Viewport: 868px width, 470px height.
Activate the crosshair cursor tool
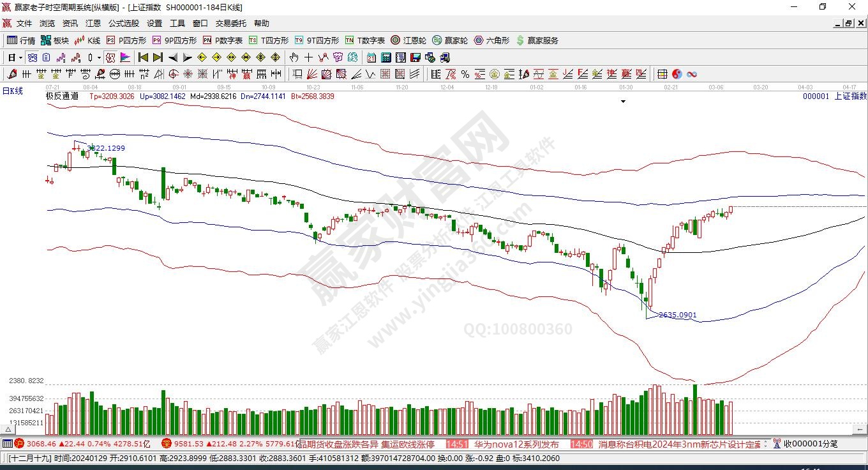pos(308,57)
